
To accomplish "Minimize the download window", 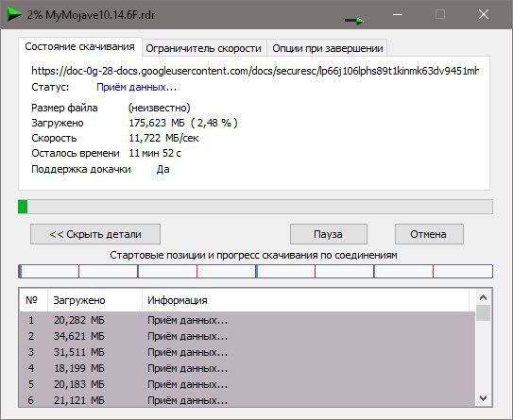I will pos(398,14).
